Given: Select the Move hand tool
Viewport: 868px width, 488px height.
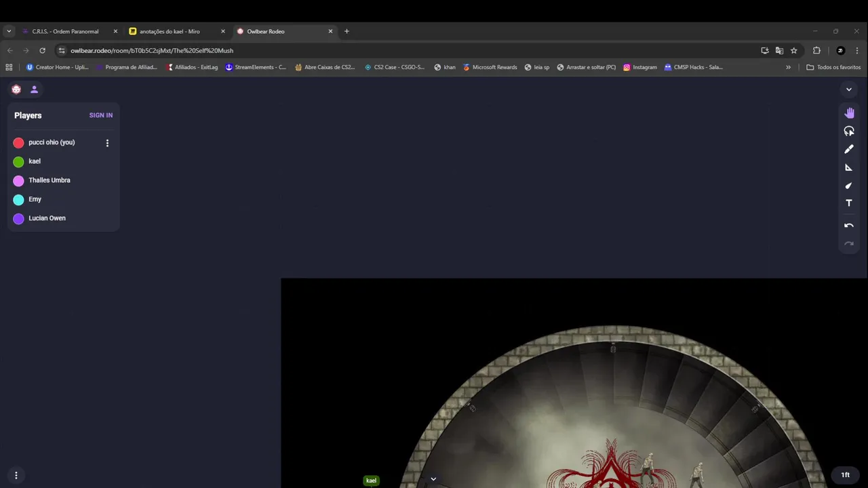Looking at the screenshot, I should pyautogui.click(x=849, y=113).
